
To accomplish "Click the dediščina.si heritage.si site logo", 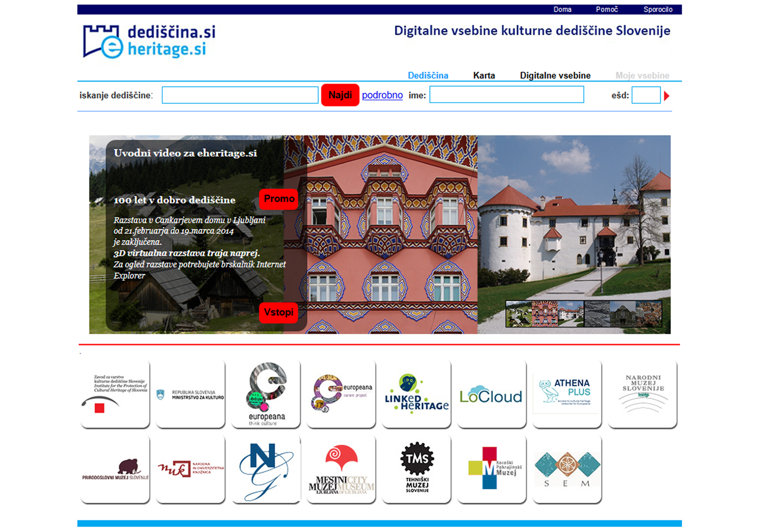I will point(149,41).
